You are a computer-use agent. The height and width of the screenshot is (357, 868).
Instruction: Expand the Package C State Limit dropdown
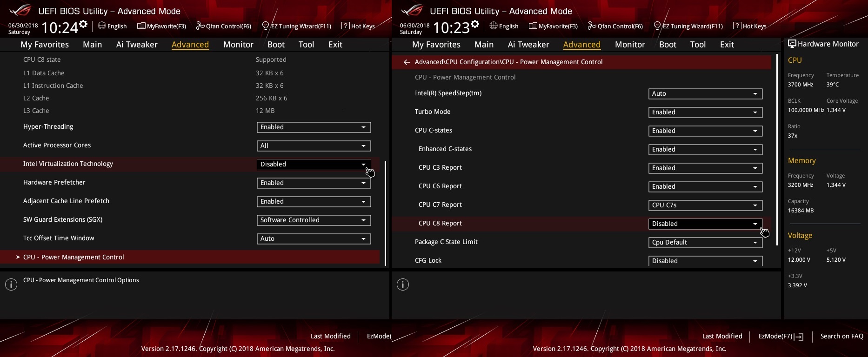tap(705, 242)
